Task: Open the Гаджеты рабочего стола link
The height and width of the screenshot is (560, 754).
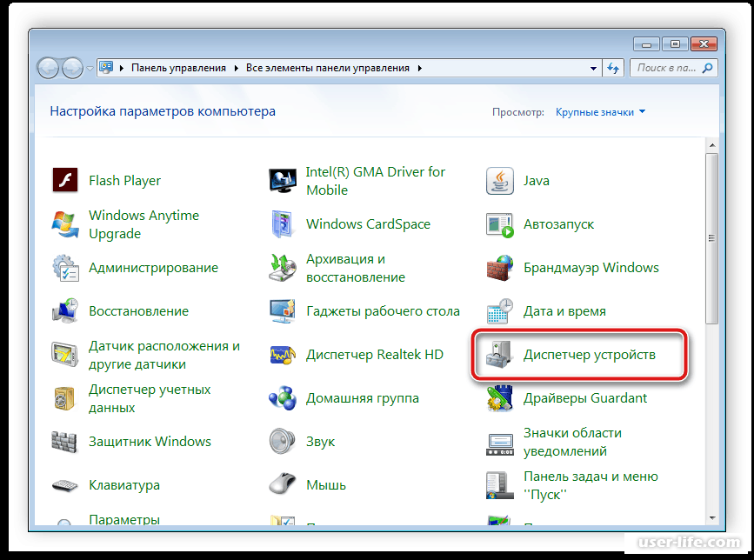Action: tap(383, 311)
